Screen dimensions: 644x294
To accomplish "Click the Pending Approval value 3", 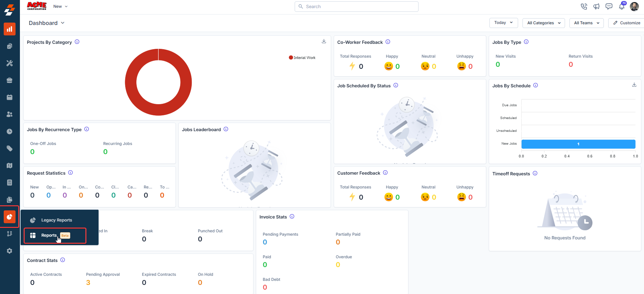I will point(88,283).
